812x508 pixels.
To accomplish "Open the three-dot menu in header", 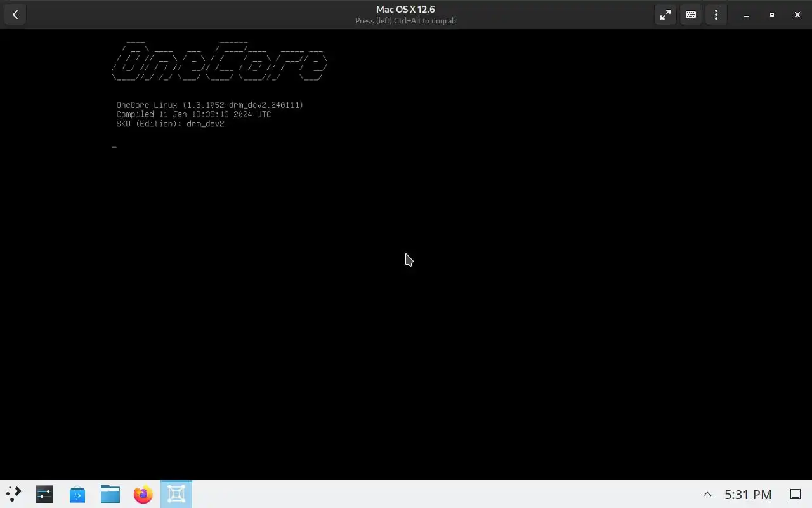I will point(716,15).
